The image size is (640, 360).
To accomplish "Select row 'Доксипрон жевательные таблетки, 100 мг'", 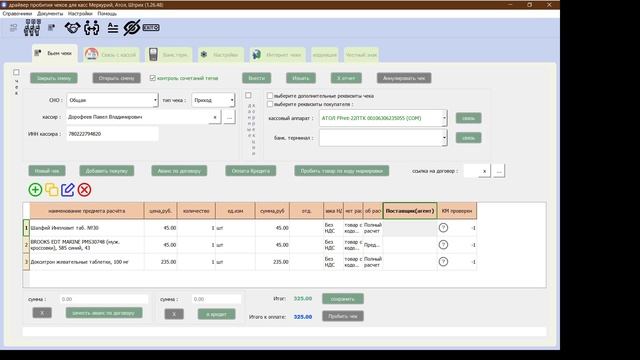I will pos(249,262).
